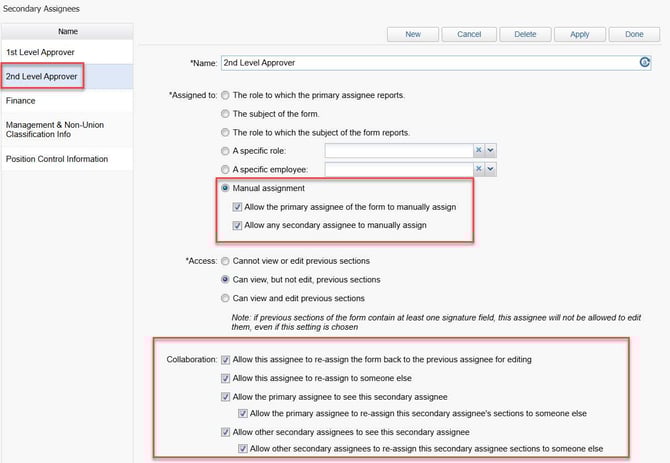
Task: Clear the specific role field with its X icon
Action: coord(478,150)
